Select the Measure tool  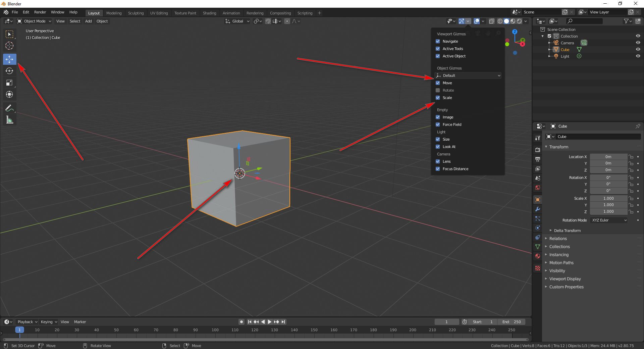point(9,119)
